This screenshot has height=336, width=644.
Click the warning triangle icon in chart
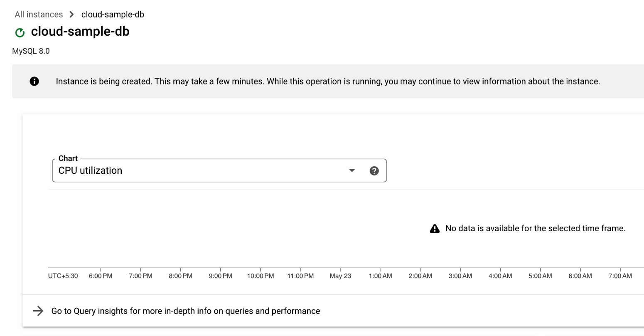tap(435, 229)
